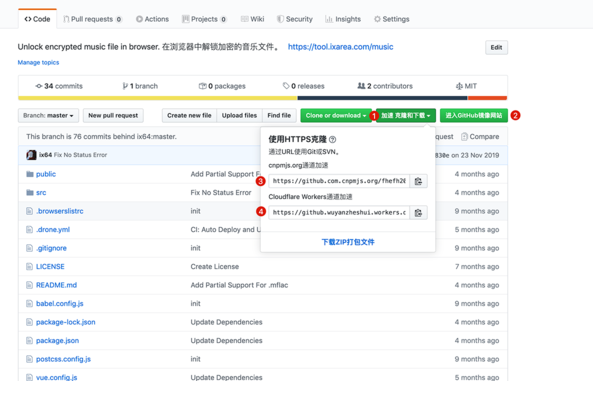Open the 0 packages link

click(222, 86)
